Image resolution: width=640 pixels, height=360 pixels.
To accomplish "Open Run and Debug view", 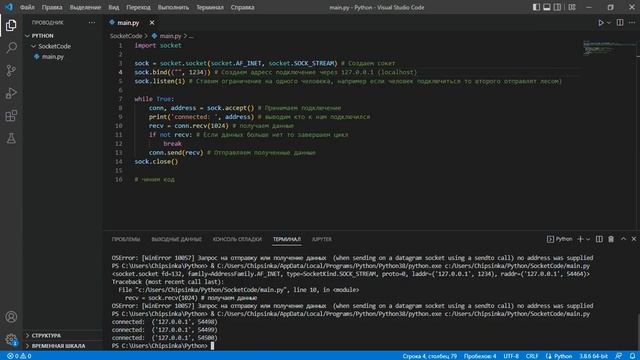I will (x=11, y=93).
